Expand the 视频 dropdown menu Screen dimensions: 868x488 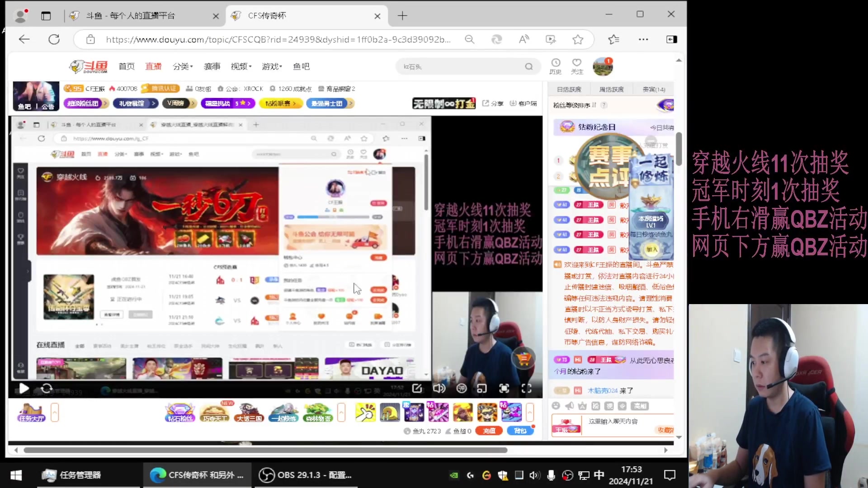click(x=241, y=66)
